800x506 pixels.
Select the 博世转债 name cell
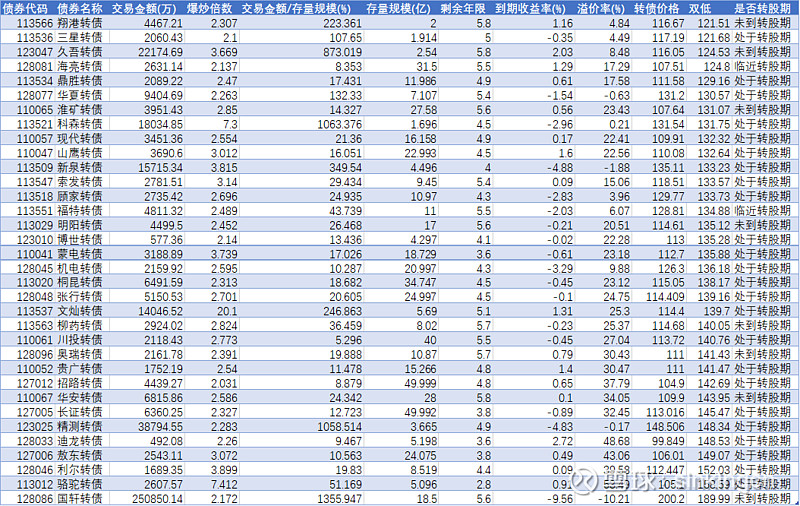point(79,239)
